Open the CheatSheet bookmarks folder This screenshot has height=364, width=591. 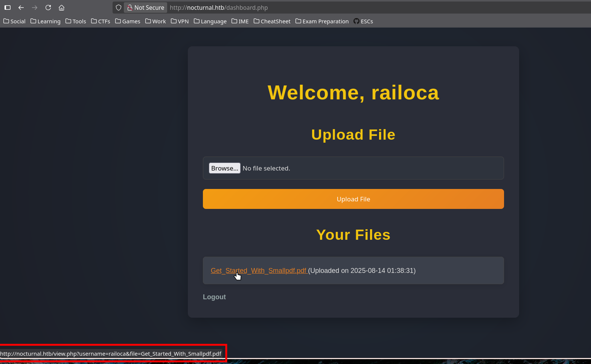pos(272,21)
